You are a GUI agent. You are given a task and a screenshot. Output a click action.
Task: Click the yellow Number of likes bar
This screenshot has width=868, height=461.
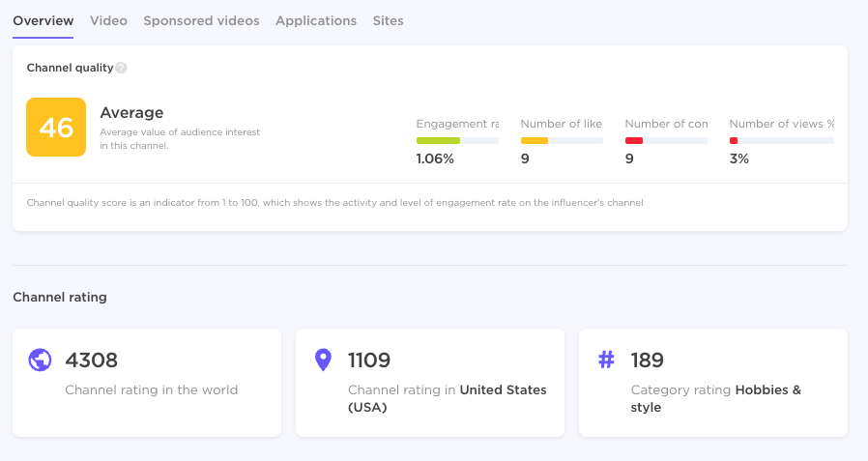point(562,141)
